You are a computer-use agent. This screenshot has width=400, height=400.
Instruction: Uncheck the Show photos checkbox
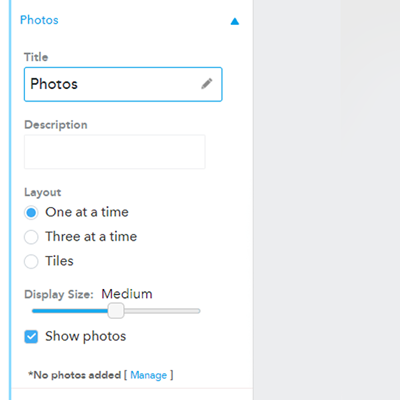31,337
